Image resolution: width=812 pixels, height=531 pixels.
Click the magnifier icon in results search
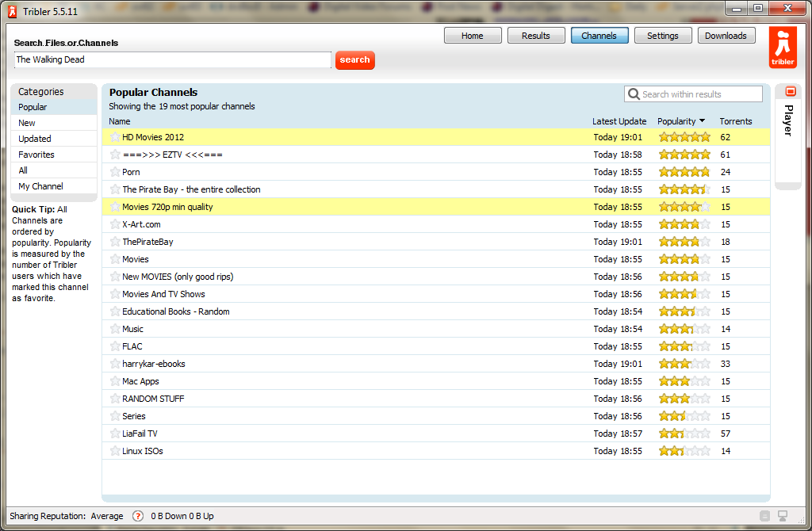[634, 94]
